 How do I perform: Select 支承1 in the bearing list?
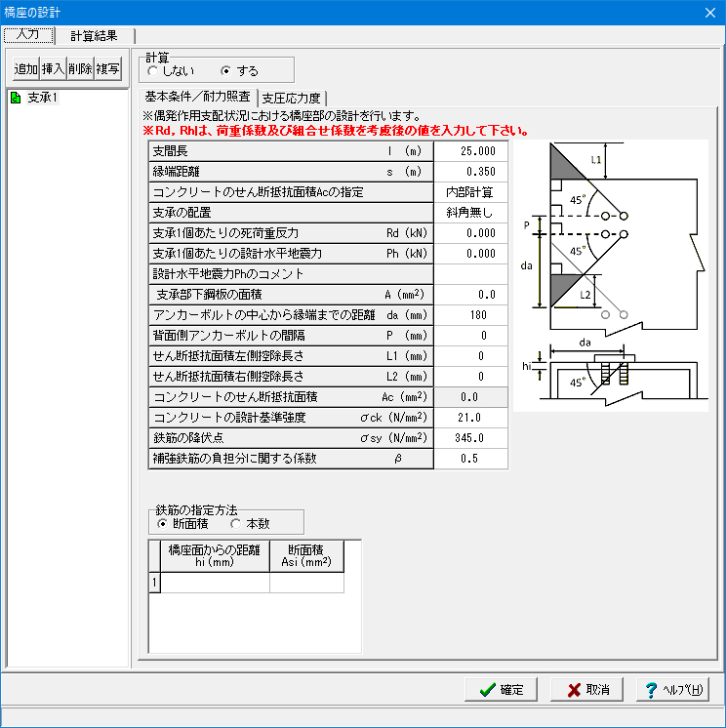42,98
